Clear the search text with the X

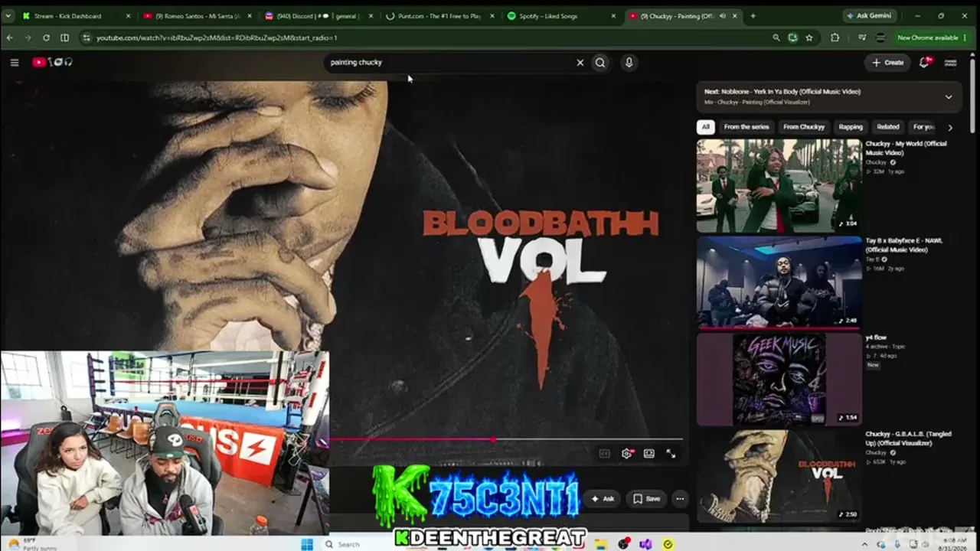(x=580, y=63)
